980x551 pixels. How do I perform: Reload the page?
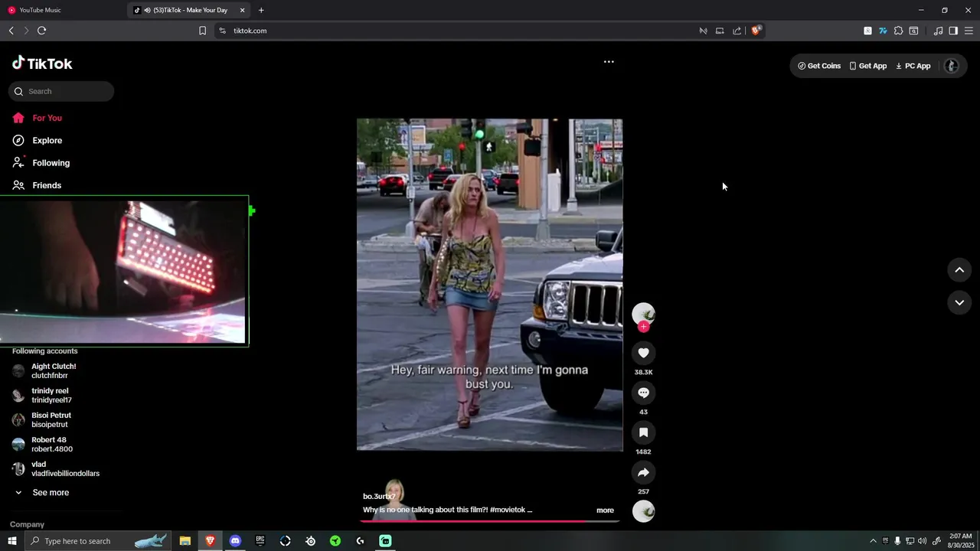[x=41, y=31]
